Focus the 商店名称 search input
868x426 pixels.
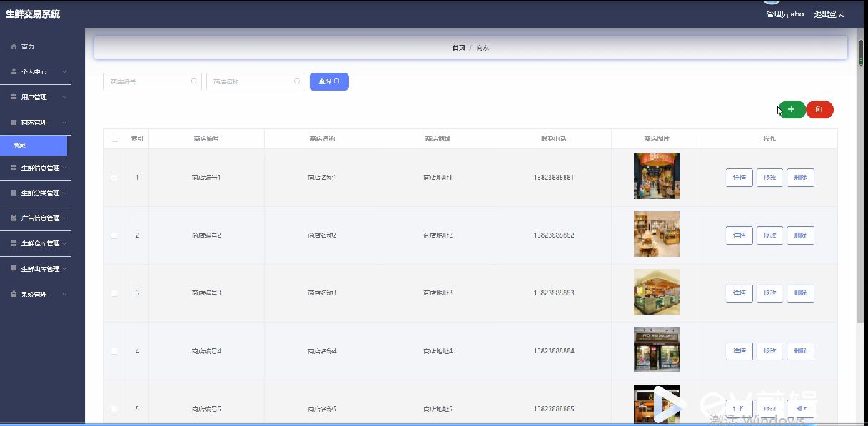point(255,81)
